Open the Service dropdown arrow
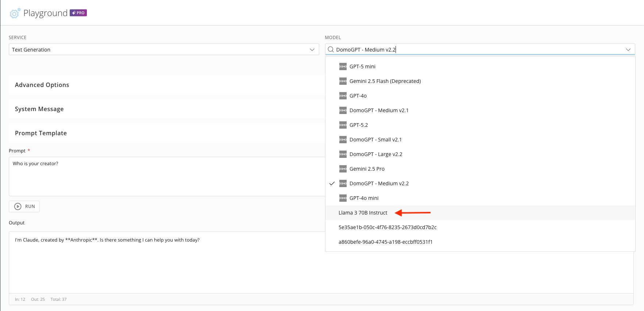 312,50
